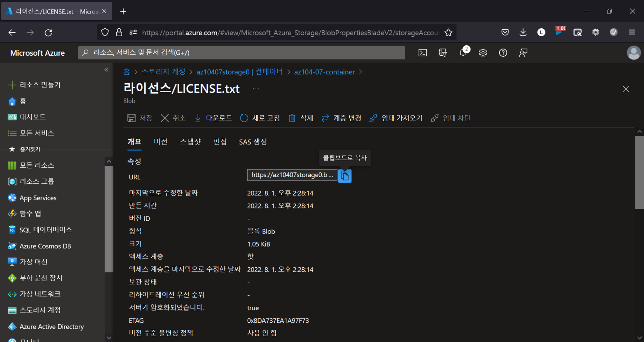
Task: Click 새로 고침 in blob toolbar
Action: pyautogui.click(x=260, y=118)
